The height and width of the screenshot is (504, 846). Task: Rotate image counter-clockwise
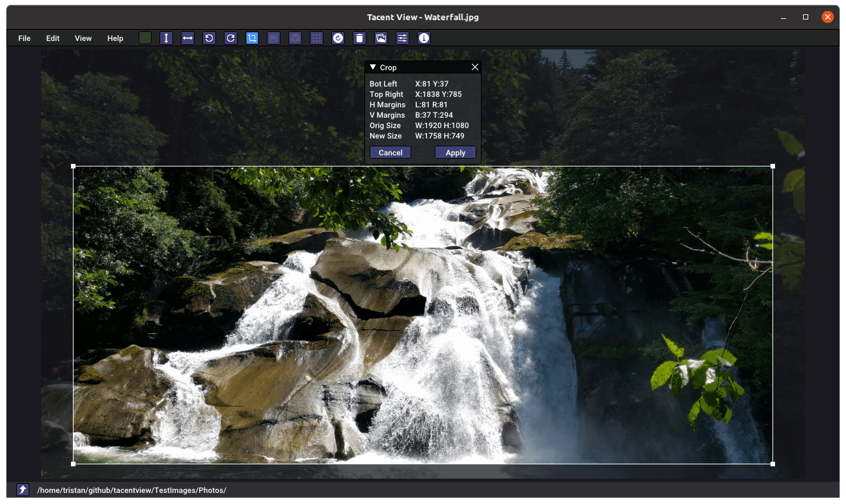click(209, 38)
